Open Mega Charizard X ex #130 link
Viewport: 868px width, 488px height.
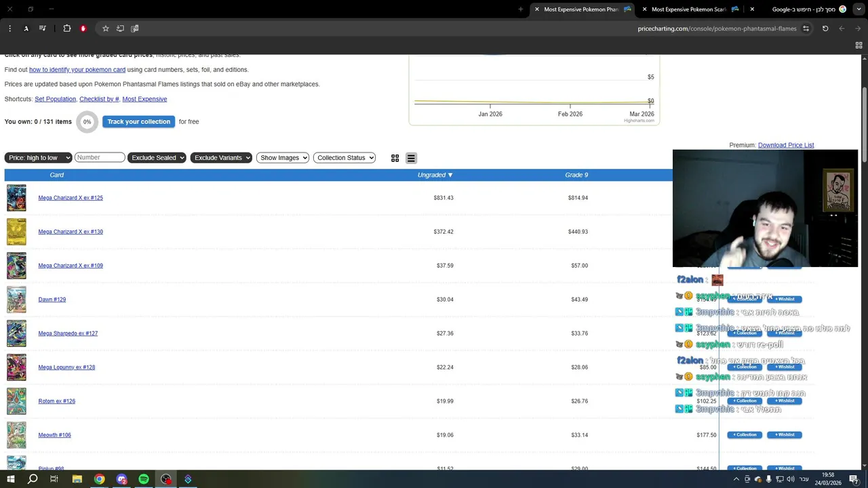click(x=71, y=232)
